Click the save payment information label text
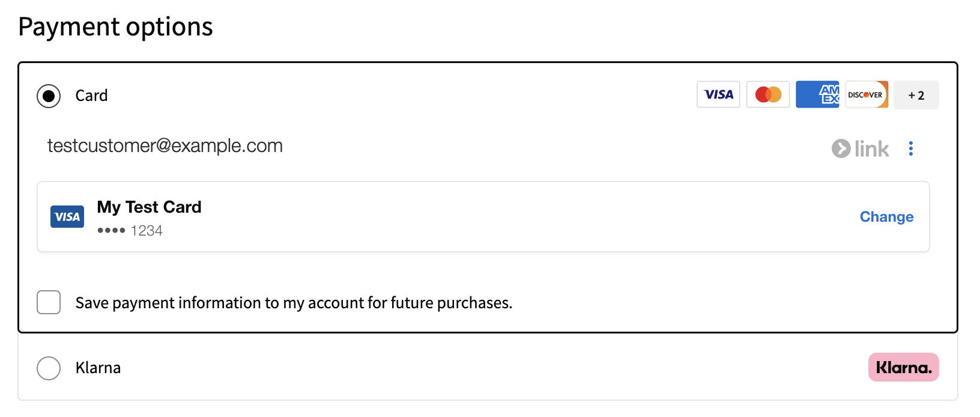 (294, 303)
